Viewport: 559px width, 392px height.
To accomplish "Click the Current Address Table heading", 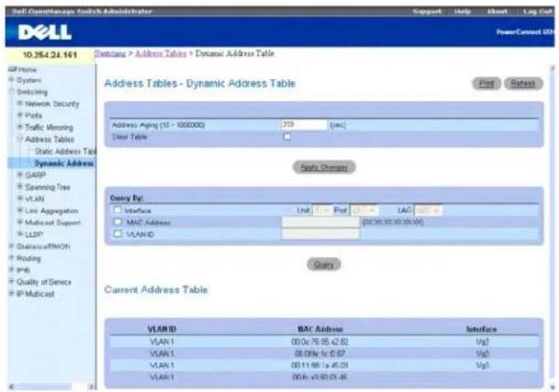I will (156, 290).
